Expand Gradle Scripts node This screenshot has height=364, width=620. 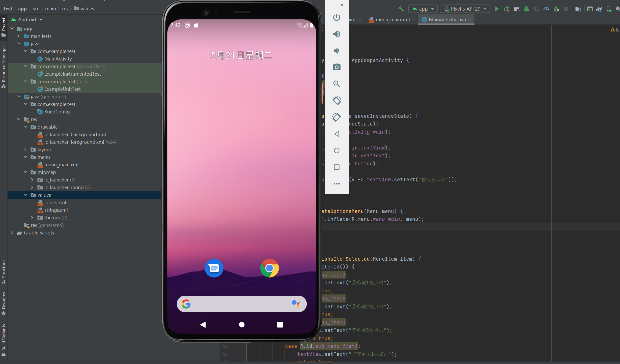click(x=12, y=233)
